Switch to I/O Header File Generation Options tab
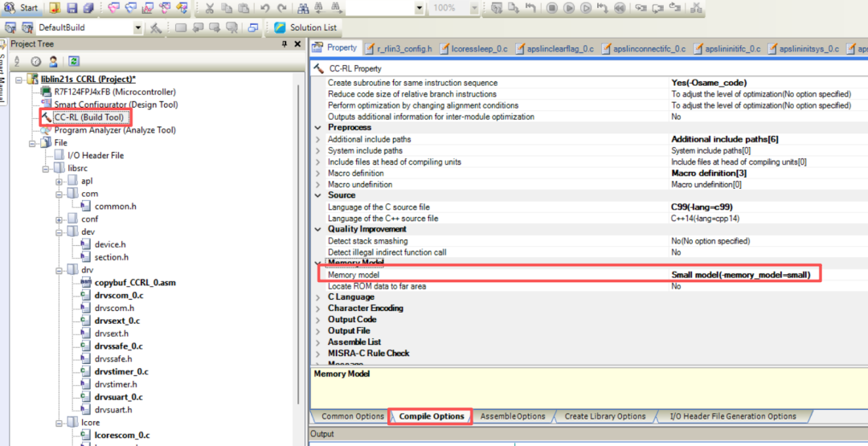The image size is (868, 446). point(733,416)
